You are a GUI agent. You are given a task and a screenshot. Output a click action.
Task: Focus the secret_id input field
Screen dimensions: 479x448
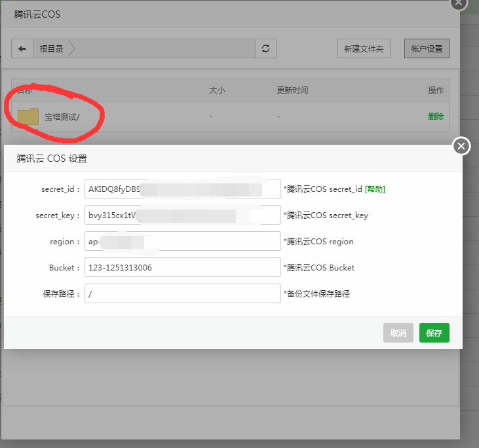(183, 189)
